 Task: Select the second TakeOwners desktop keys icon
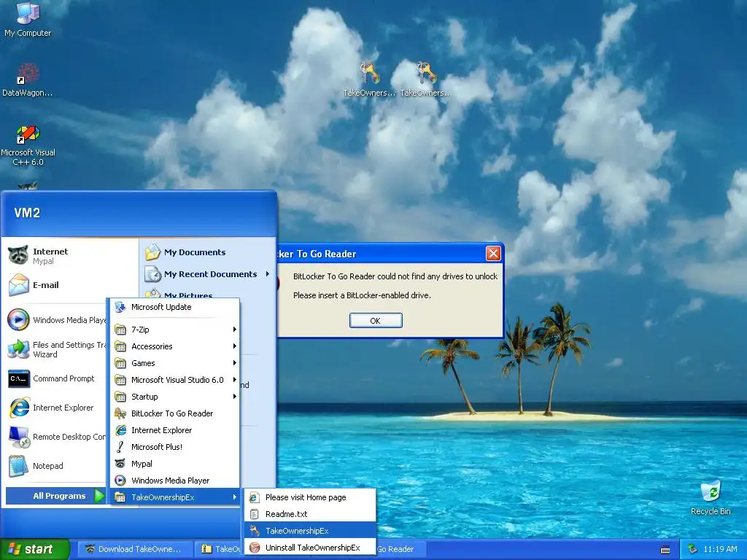[x=426, y=72]
